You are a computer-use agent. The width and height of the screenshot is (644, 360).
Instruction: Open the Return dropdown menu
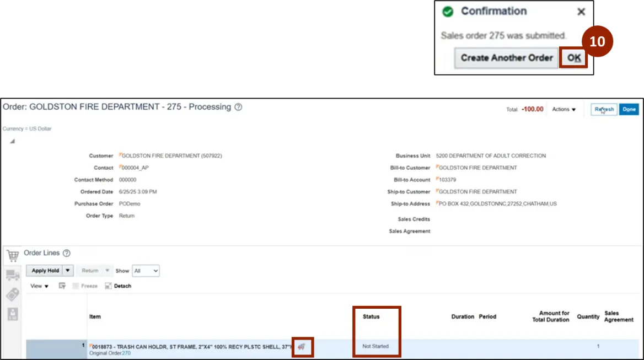[x=95, y=271]
